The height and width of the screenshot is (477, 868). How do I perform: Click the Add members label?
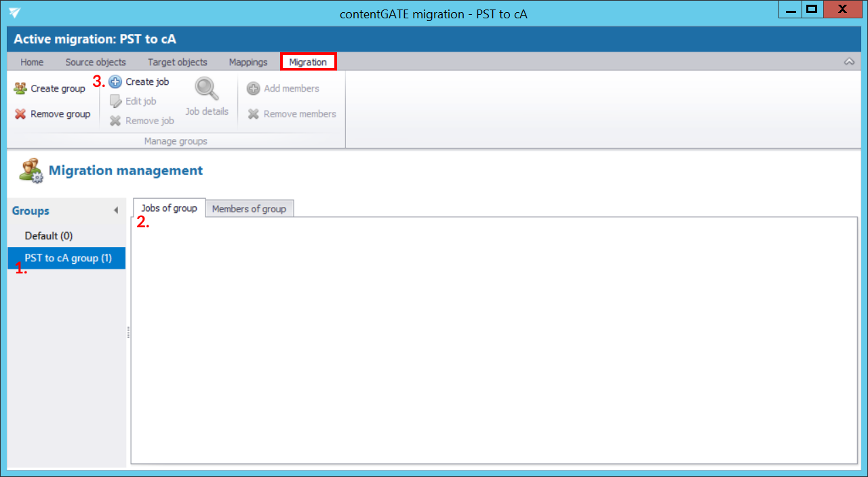[292, 88]
